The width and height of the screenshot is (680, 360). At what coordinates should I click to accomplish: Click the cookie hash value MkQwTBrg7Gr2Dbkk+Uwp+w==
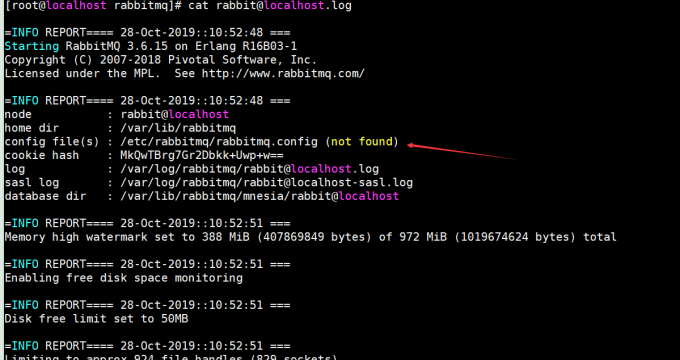click(x=202, y=155)
